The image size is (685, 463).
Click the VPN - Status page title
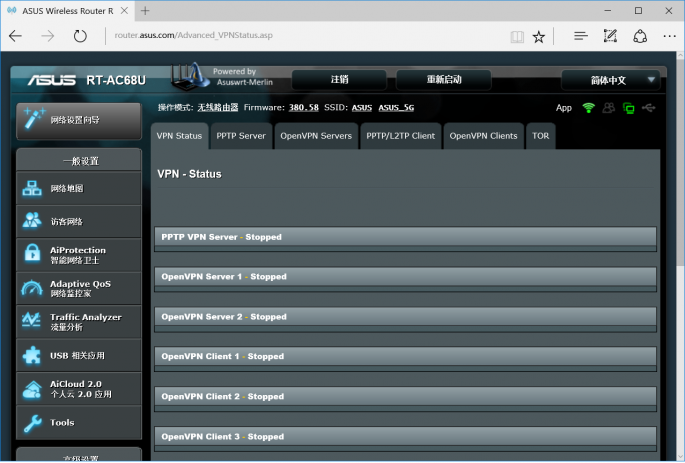coord(190,174)
